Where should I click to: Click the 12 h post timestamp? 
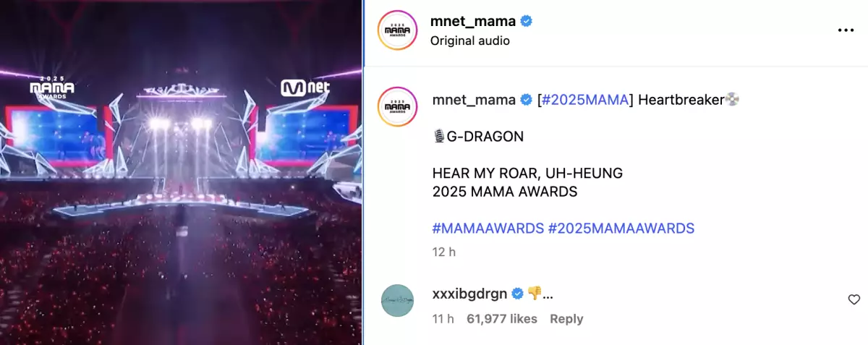click(443, 252)
